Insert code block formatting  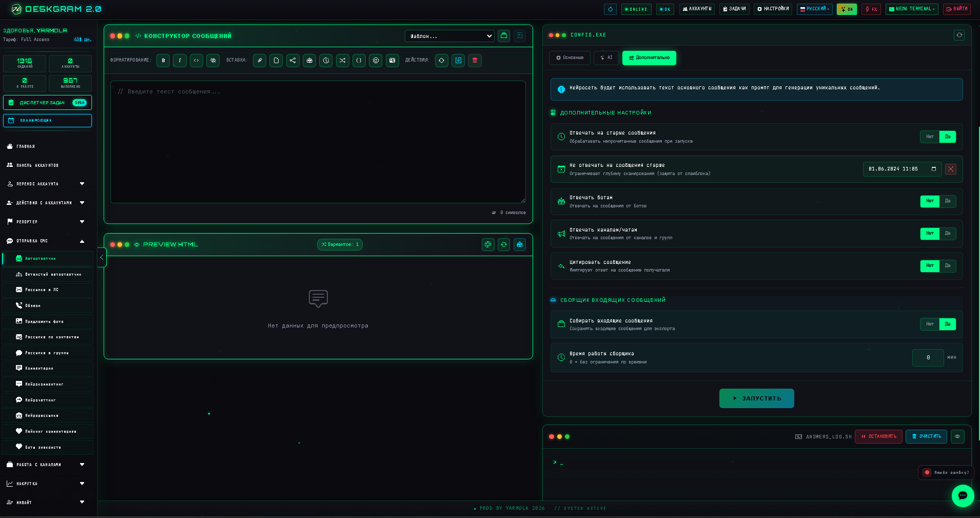tap(196, 61)
